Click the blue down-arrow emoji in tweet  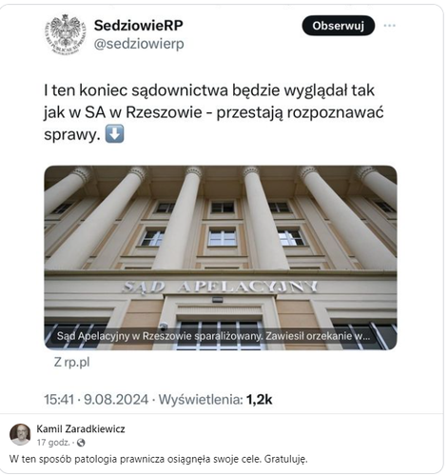[x=114, y=134]
